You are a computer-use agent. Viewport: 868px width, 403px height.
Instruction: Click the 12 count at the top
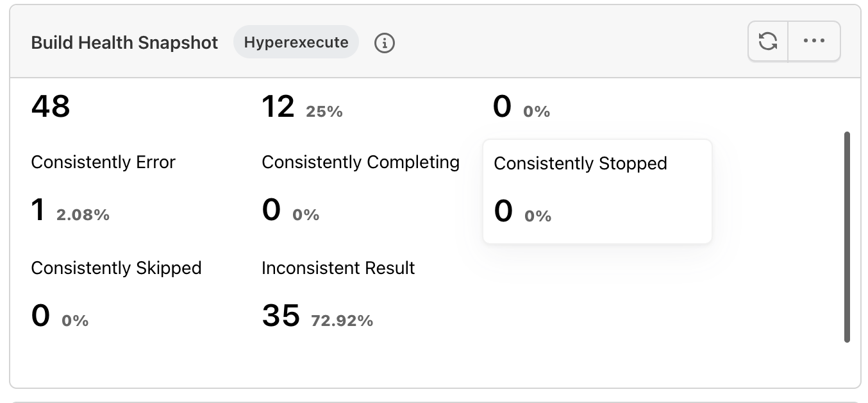(x=278, y=106)
